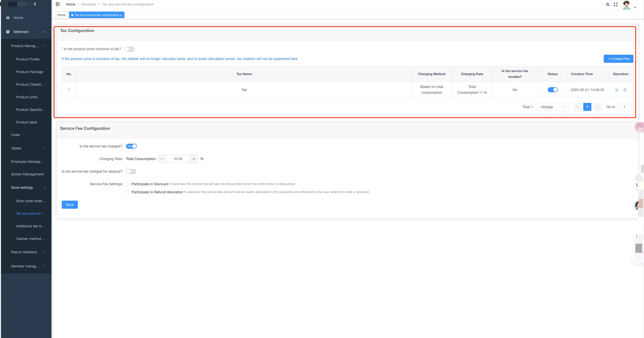Click the Merchant gear icon in sidebar

click(x=8, y=32)
